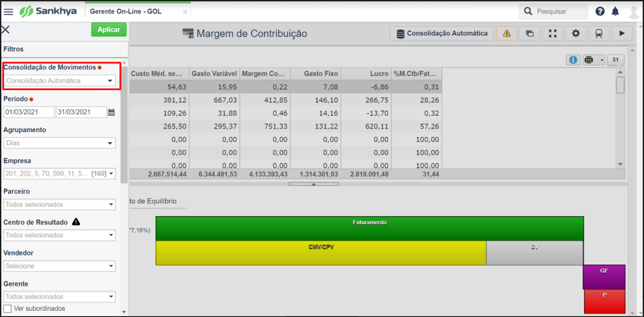Open the Agrupamento dropdown
The height and width of the screenshot is (317, 644).
(x=110, y=143)
